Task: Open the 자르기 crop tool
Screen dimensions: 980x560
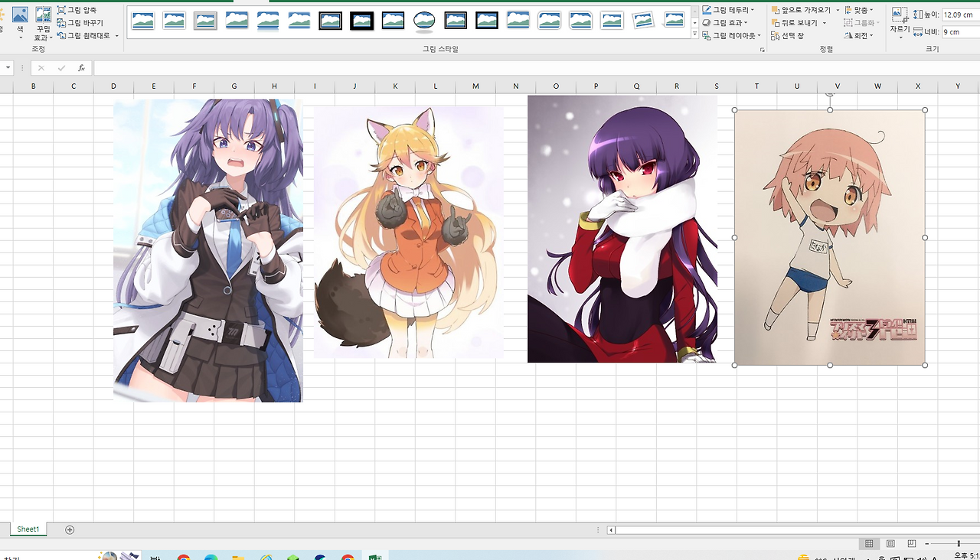Action: (900, 21)
